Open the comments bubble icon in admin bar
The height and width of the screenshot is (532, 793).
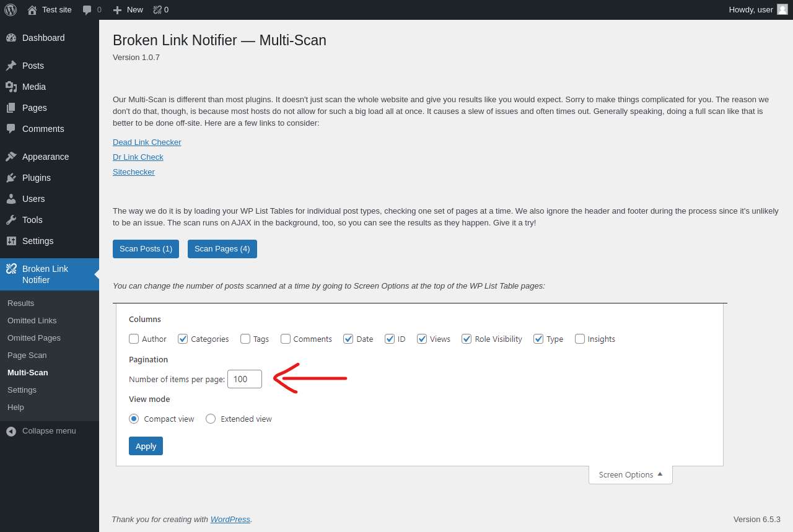pos(87,10)
